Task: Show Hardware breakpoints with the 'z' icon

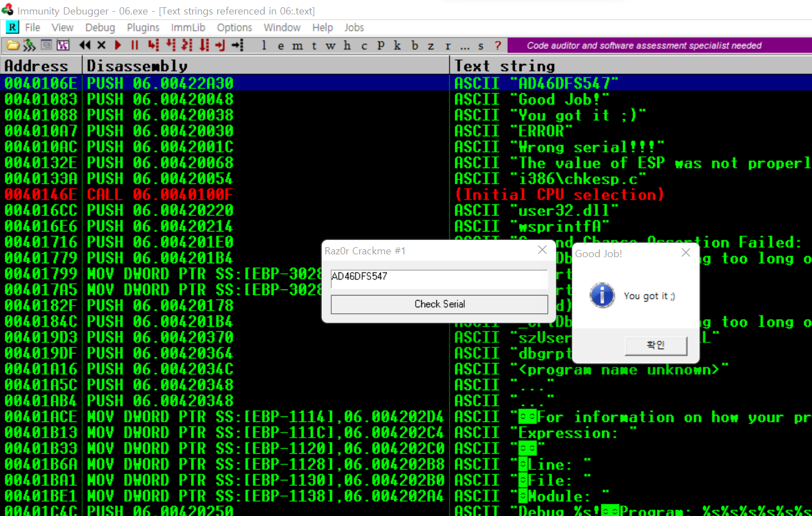Action: click(x=431, y=46)
